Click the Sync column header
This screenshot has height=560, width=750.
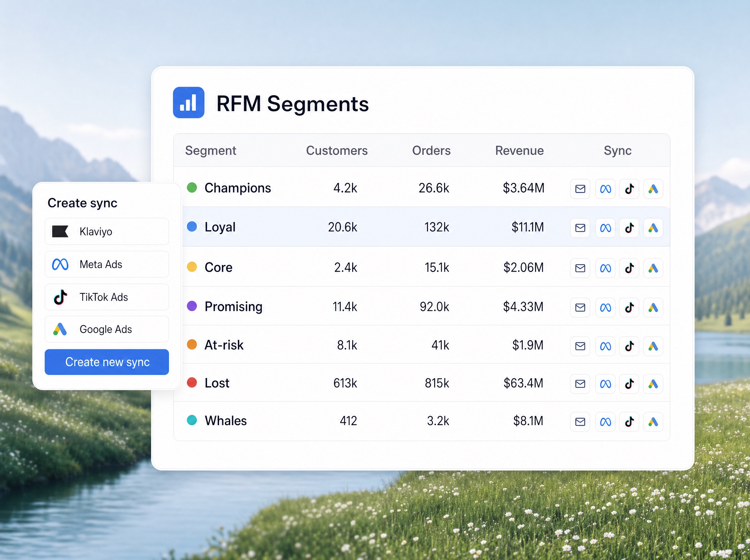coord(617,151)
